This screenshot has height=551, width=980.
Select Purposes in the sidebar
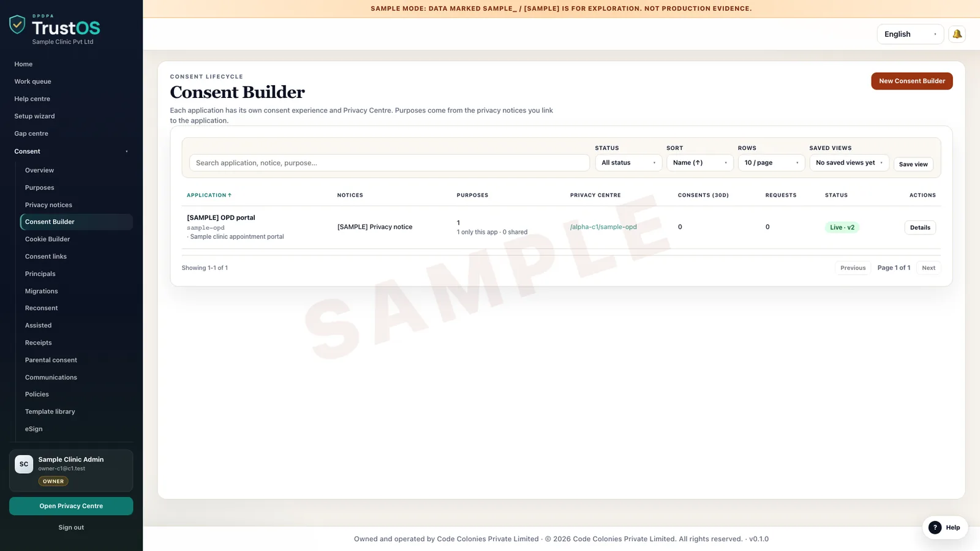click(x=39, y=187)
